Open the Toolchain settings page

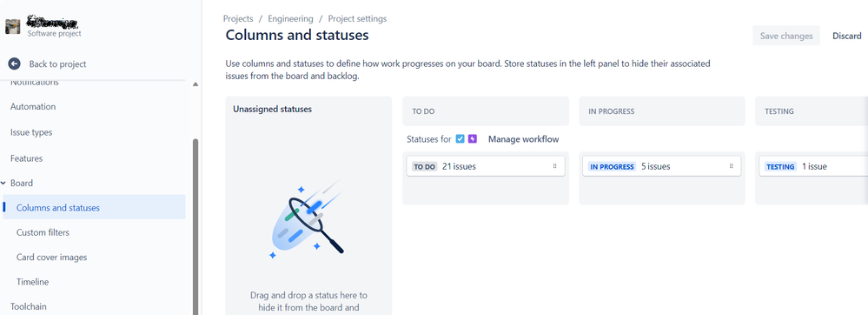point(28,306)
